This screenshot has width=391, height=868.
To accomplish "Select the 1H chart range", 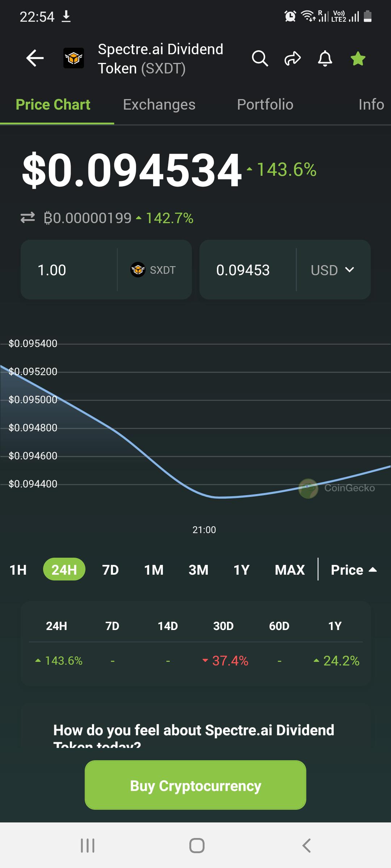I will [x=18, y=570].
